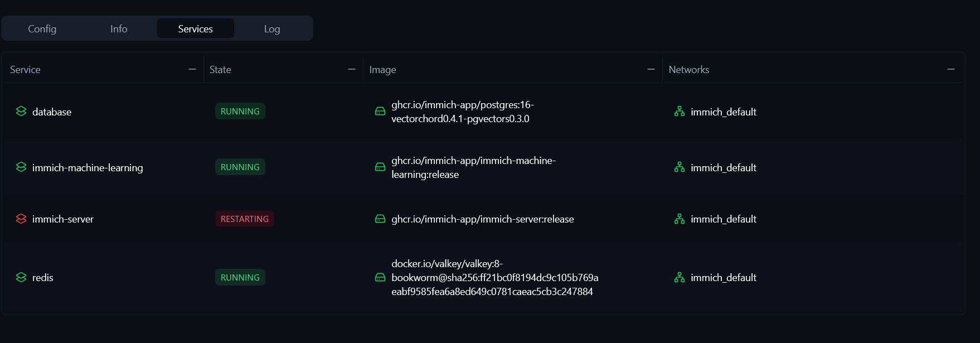980x343 pixels.
Task: Collapse the Networks column using minus button
Action: pos(951,69)
